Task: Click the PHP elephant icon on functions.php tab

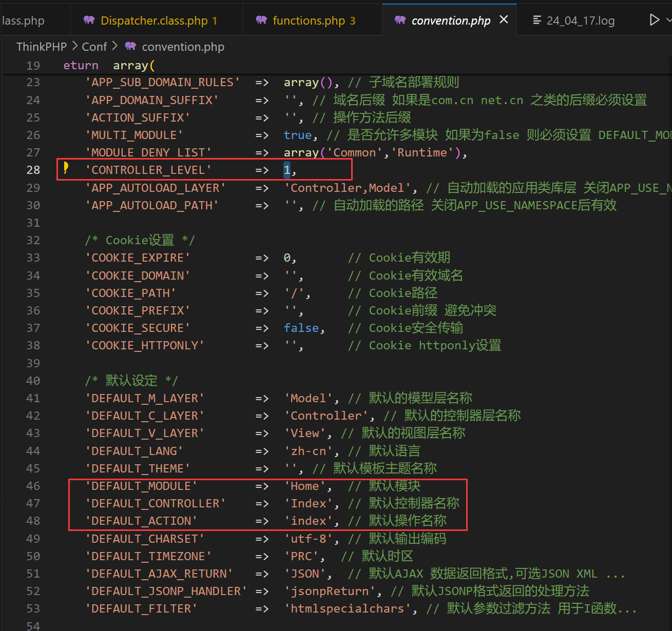Action: tap(261, 20)
